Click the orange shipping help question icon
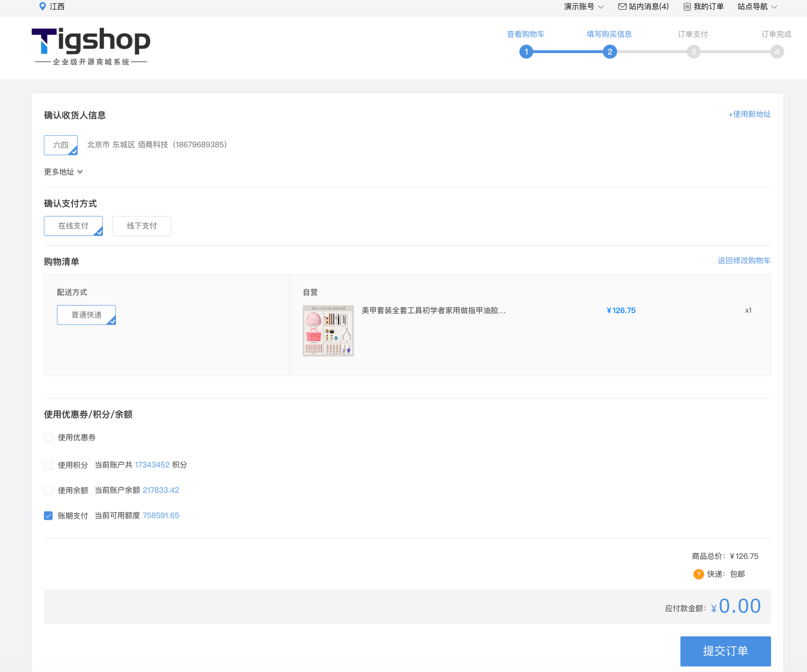This screenshot has width=807, height=672. 698,574
